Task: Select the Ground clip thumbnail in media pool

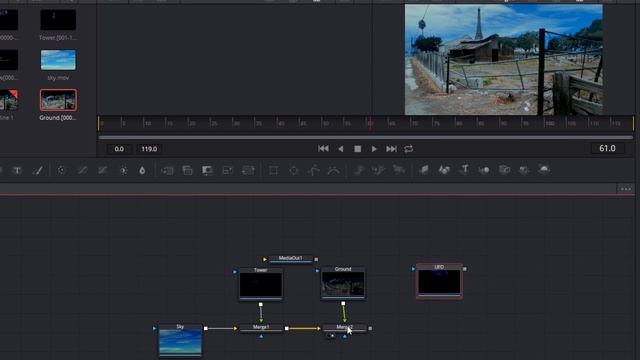Action: (x=58, y=100)
